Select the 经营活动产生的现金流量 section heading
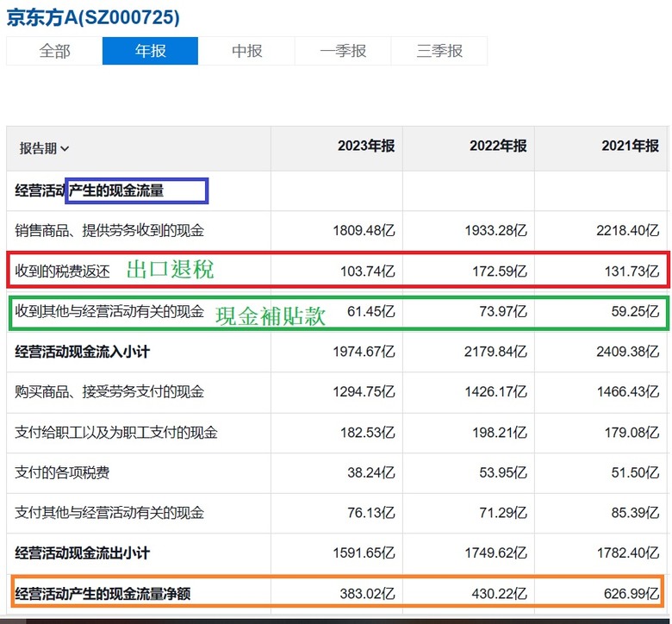Viewport: 672px width, 624px height. point(90,190)
